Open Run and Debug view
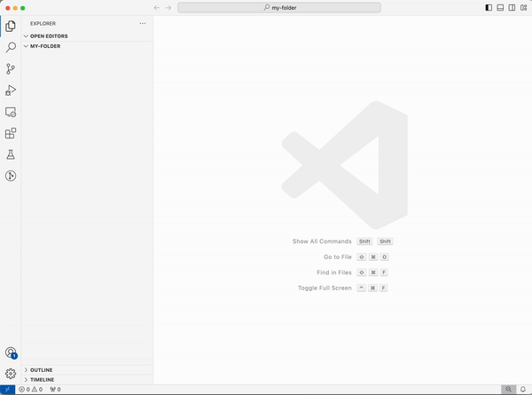 tap(11, 91)
